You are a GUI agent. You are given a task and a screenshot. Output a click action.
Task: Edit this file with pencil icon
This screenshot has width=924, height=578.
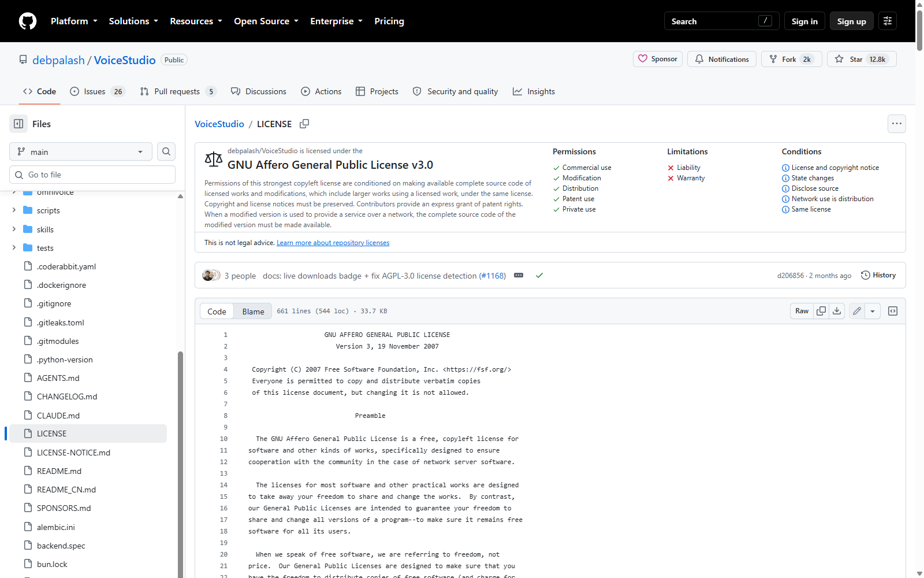857,311
